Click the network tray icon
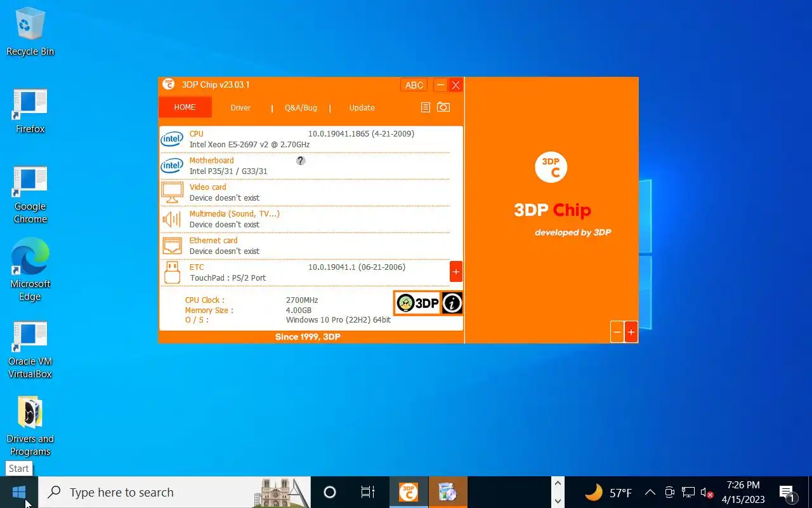This screenshot has height=508, width=812. click(688, 492)
